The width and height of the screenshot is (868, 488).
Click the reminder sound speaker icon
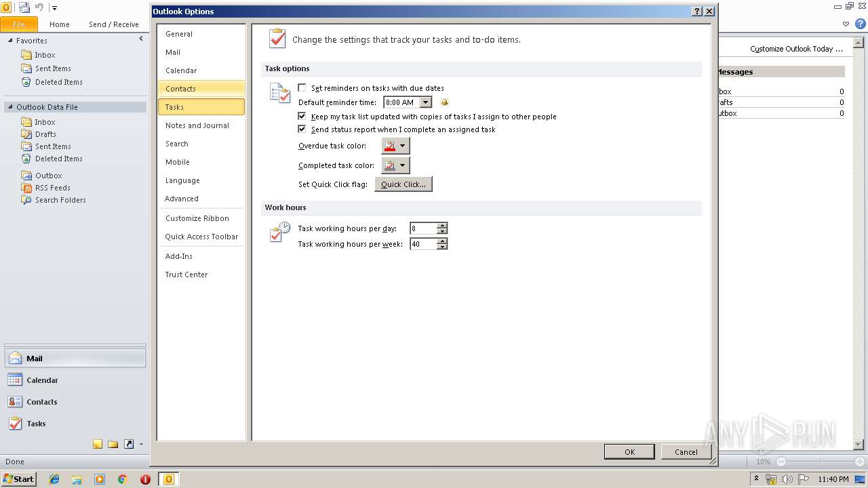[444, 102]
